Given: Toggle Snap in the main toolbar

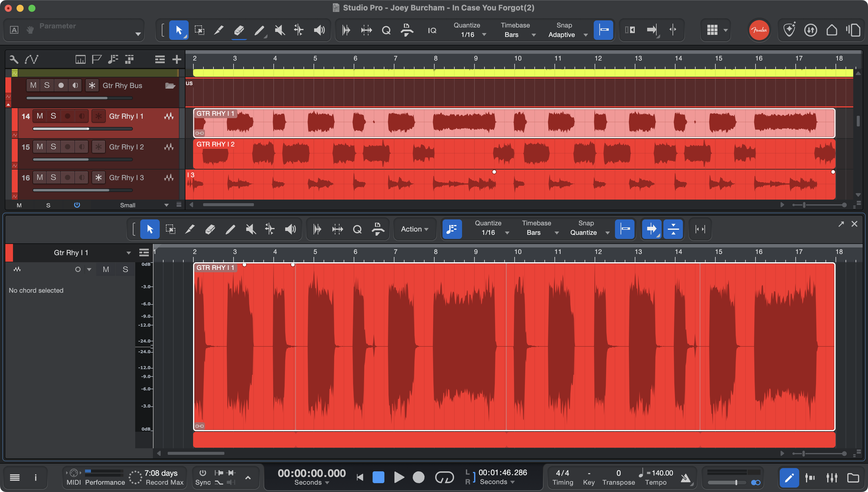Looking at the screenshot, I should pos(603,30).
